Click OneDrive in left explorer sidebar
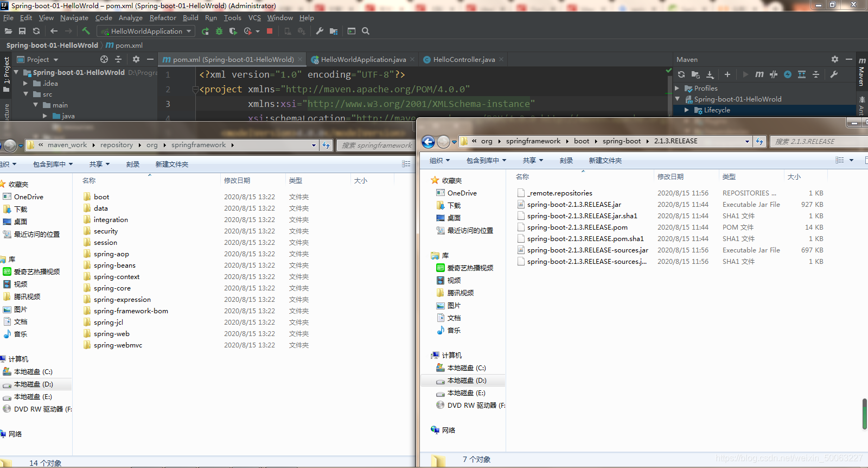The image size is (868, 468). (28, 197)
